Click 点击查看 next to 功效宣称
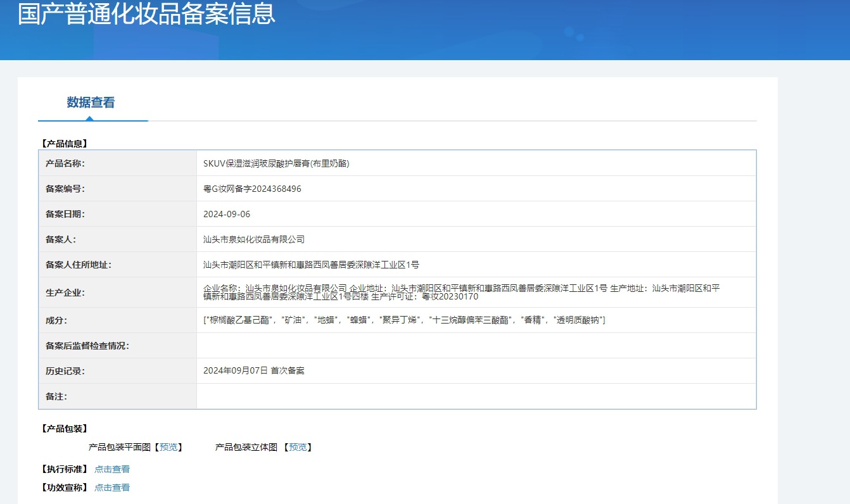This screenshot has width=850, height=504. click(111, 488)
